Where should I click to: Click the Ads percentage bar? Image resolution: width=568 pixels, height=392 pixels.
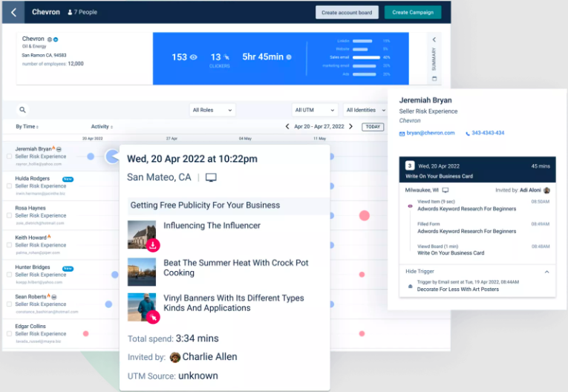point(365,74)
